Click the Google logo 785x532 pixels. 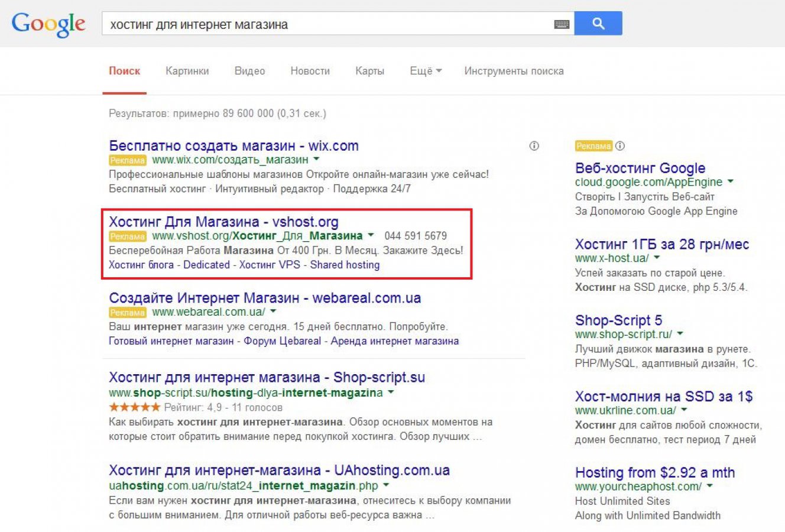pyautogui.click(x=48, y=24)
